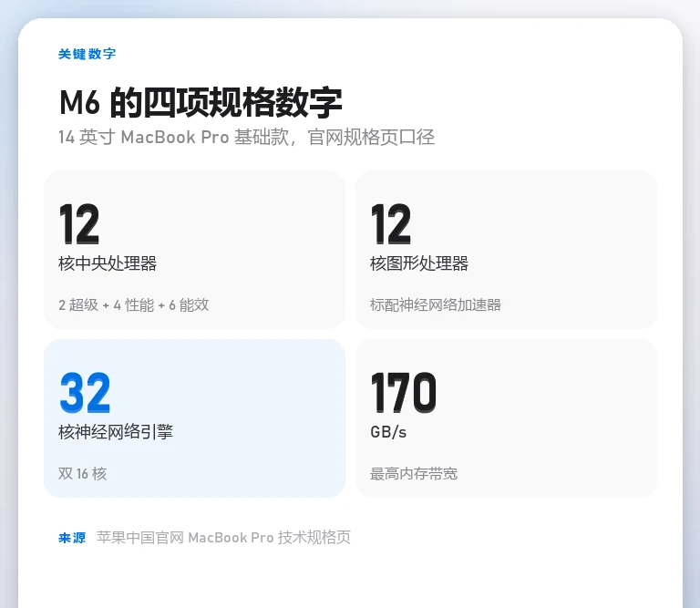Viewport: 700px width, 608px height.
Task: Select the text 2 超级 + 4 性能 + 6 能效
Action: click(x=133, y=304)
